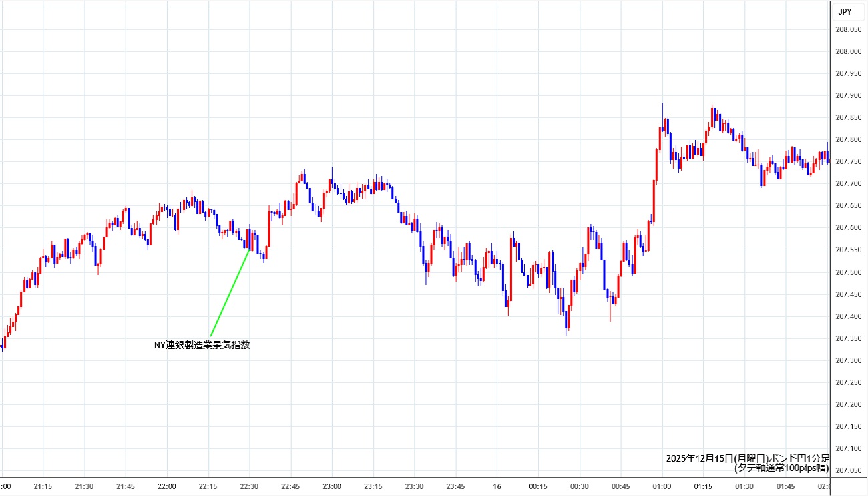Screen dimensions: 868x497
Task: Select the 208.000 price level label
Action: [x=848, y=51]
